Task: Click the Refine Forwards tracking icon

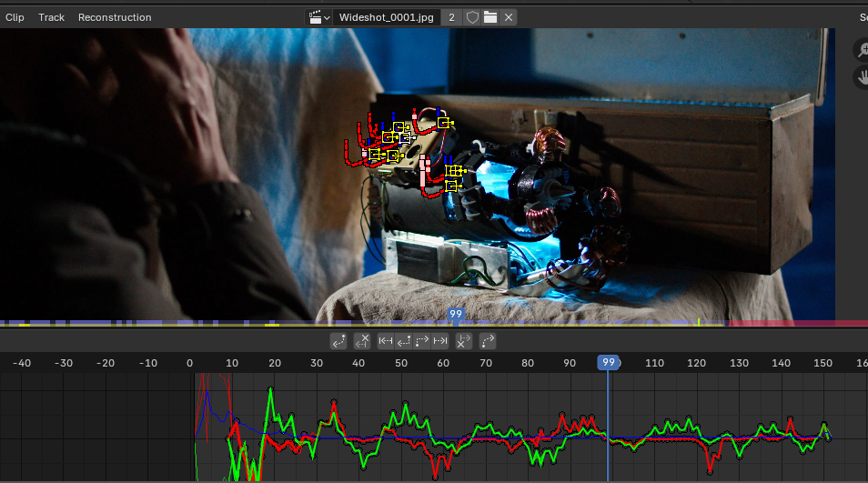Action: point(487,341)
